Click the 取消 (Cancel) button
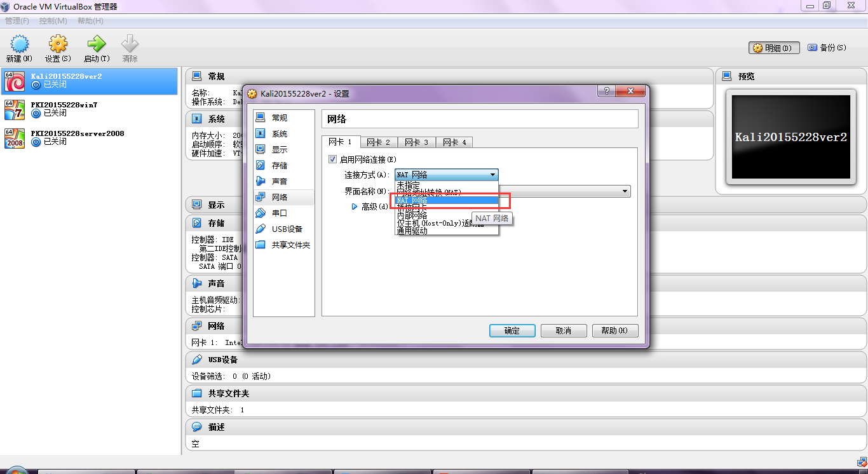The image size is (868, 474). (564, 330)
